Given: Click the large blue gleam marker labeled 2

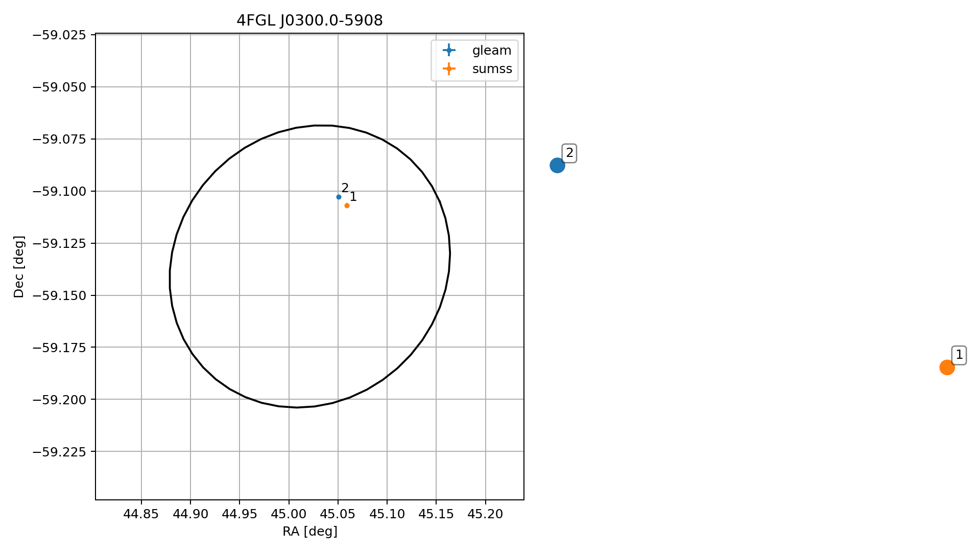Looking at the screenshot, I should tap(557, 165).
